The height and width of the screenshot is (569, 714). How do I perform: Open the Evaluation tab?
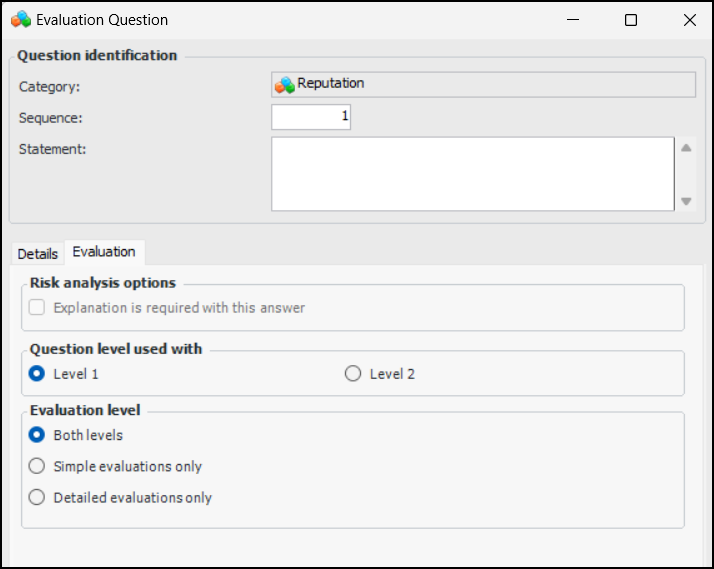[104, 252]
